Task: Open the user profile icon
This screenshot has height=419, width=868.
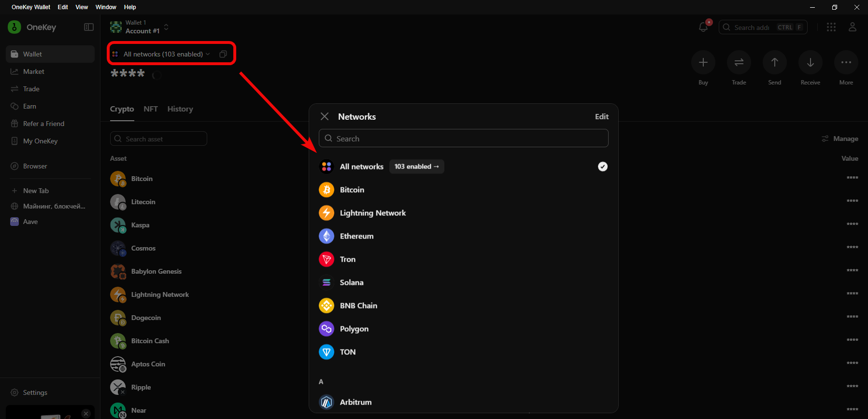Action: pos(853,27)
